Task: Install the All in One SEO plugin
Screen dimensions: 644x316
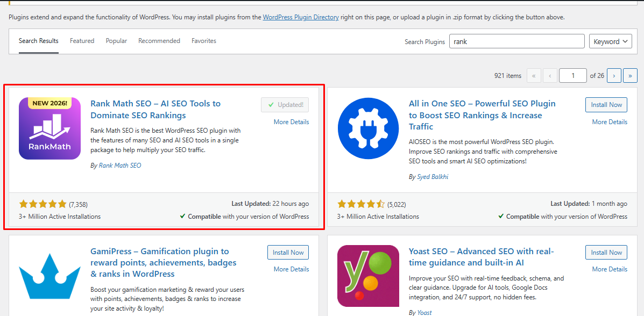Action: (606, 105)
